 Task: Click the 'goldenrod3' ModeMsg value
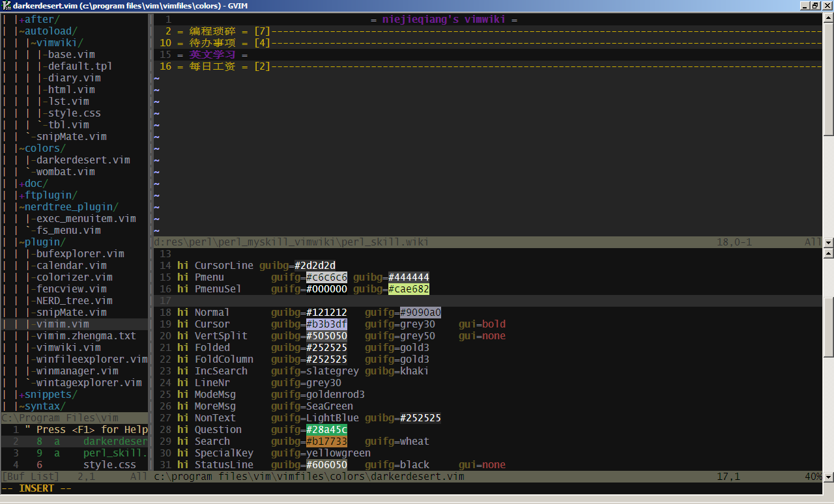pos(336,395)
